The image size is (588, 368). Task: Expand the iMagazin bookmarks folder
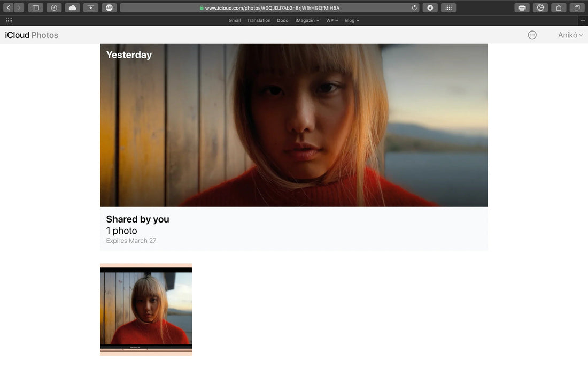tap(307, 20)
